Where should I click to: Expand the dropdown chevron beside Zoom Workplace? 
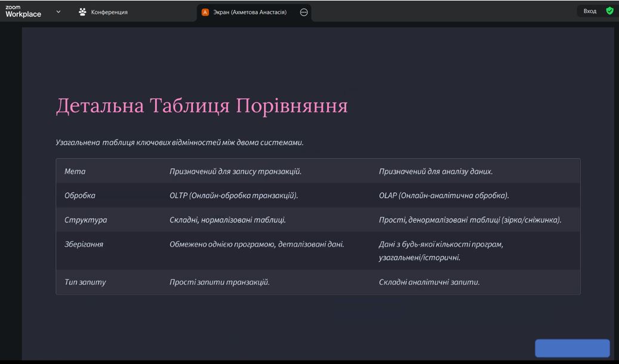[x=58, y=11]
